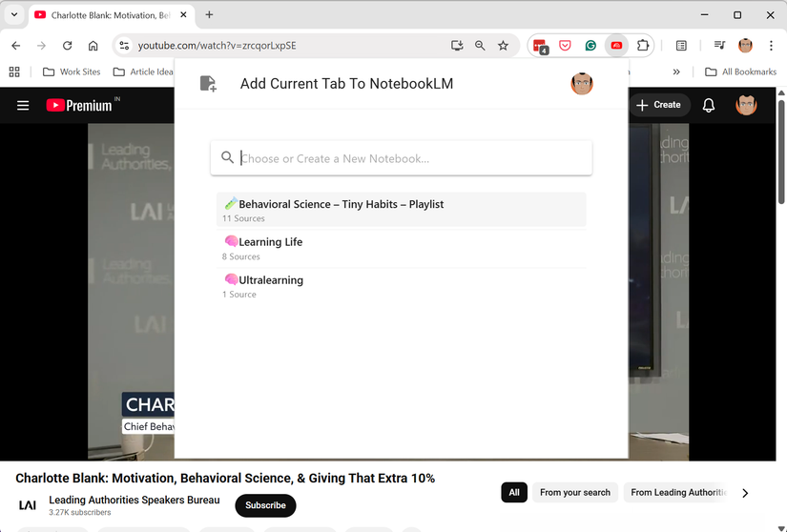
Task: Open YouTube hamburger guide menu
Action: click(x=23, y=105)
